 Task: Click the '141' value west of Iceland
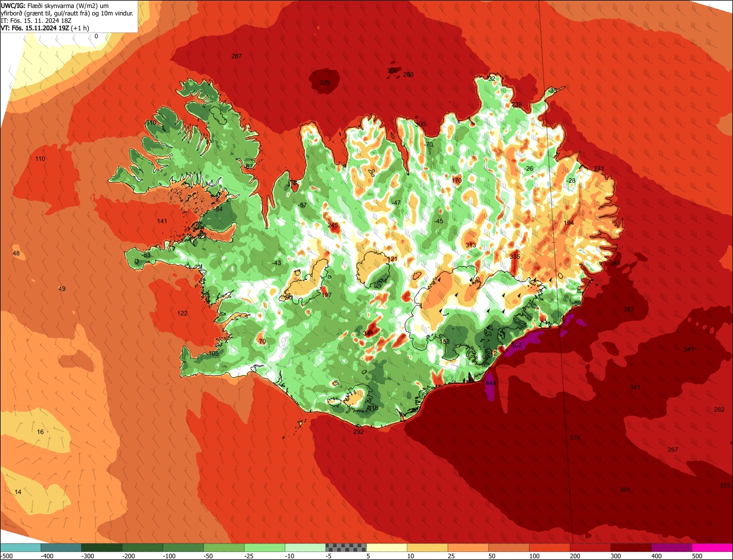click(x=162, y=221)
